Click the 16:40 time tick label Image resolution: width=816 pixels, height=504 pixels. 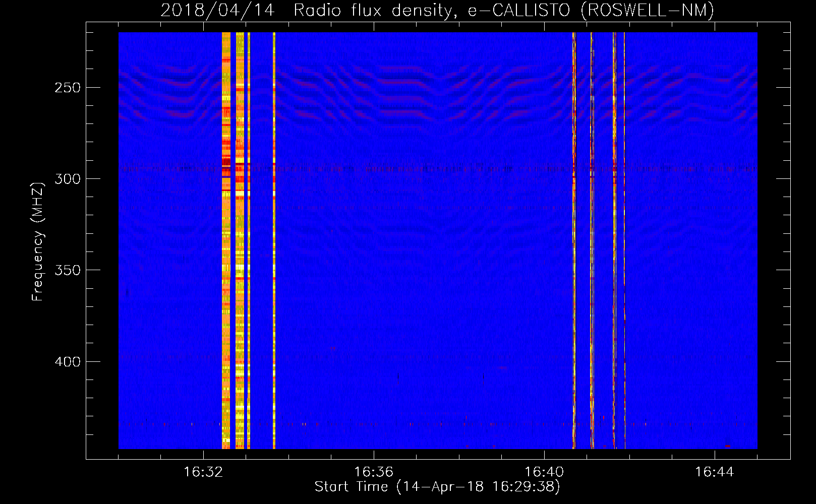pos(544,472)
